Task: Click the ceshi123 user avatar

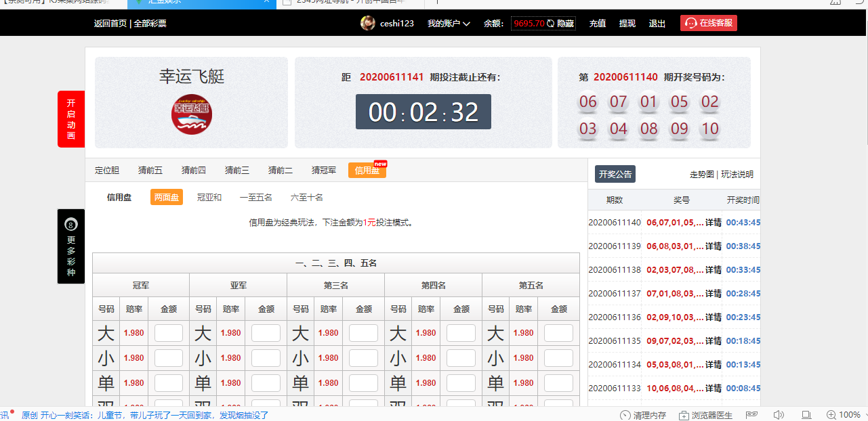Action: click(368, 23)
